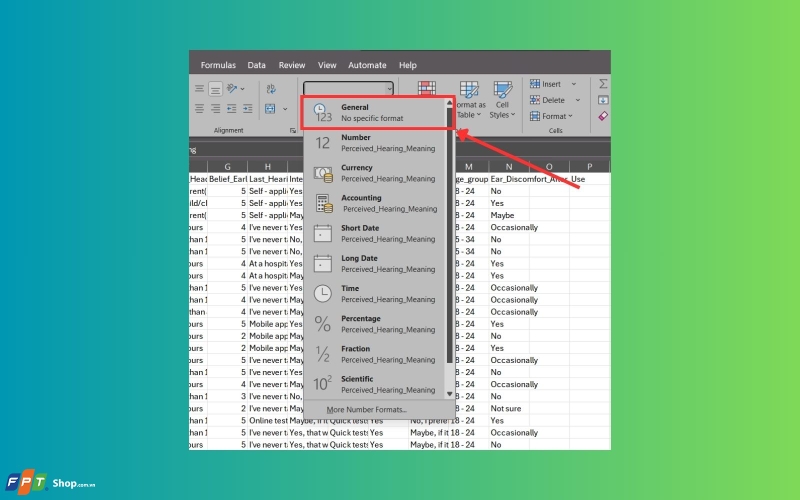Image resolution: width=800 pixels, height=500 pixels.
Task: Click the Orientation text rotation icon
Action: tap(232, 89)
